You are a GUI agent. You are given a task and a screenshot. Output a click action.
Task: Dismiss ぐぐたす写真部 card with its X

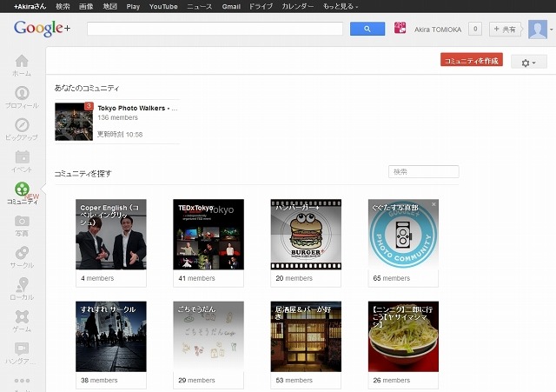pyautogui.click(x=434, y=204)
